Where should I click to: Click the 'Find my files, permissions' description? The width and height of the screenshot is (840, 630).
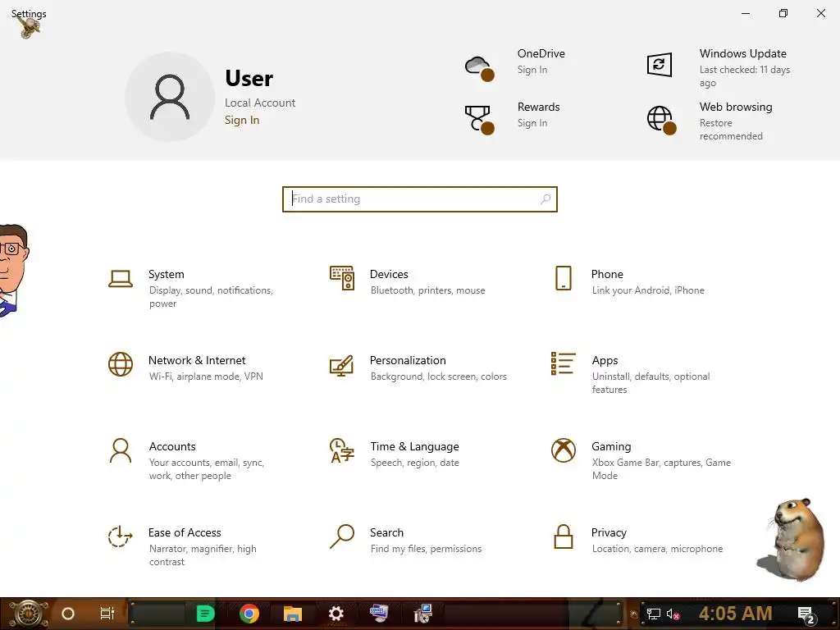426,549
